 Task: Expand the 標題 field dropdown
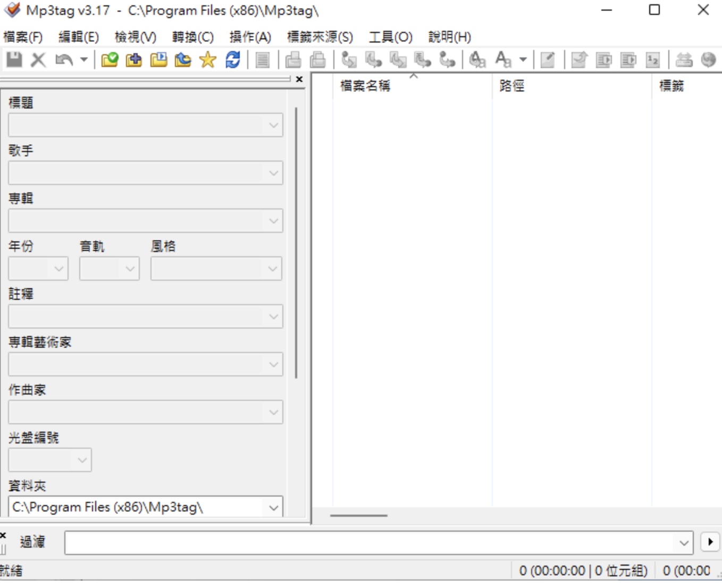click(273, 125)
